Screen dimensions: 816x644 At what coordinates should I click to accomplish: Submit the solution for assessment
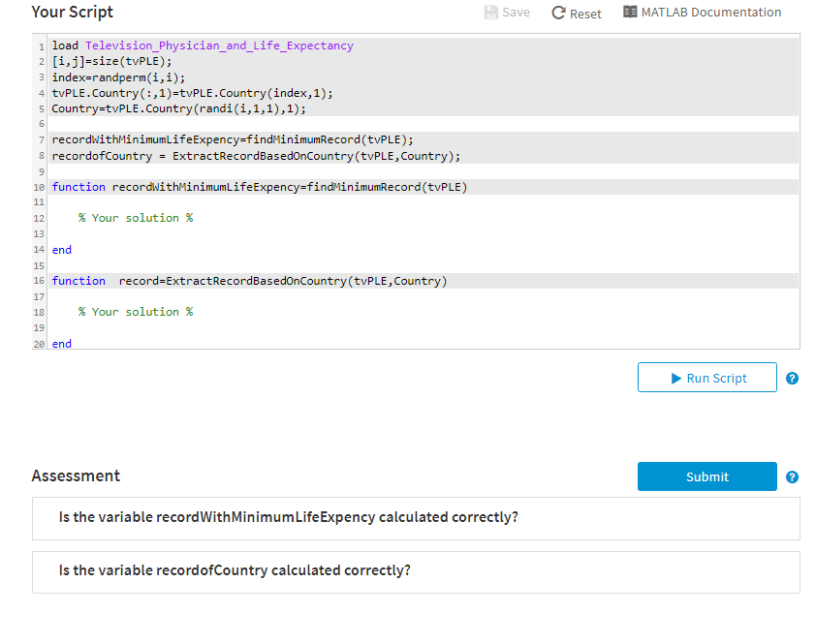(x=707, y=476)
